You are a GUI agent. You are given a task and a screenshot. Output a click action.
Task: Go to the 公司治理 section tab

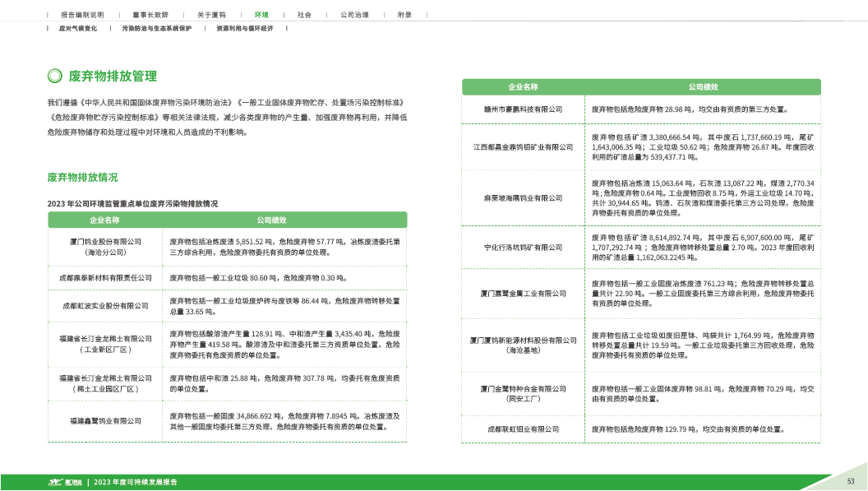coord(354,15)
